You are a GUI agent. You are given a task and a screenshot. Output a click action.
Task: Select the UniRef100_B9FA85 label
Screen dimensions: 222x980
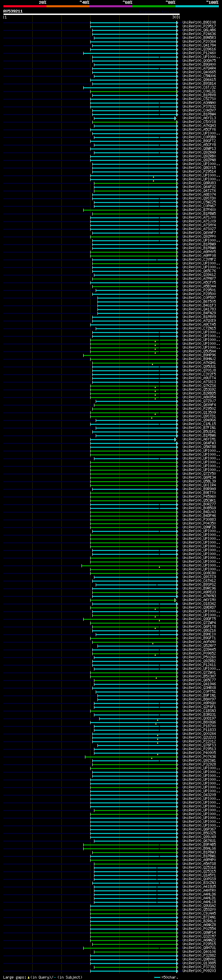(x=199, y=844)
